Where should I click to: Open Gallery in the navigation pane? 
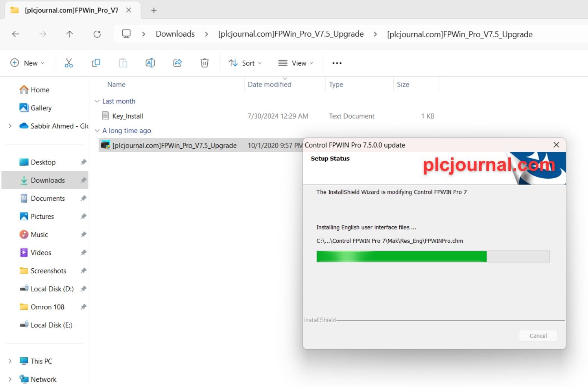coord(36,108)
